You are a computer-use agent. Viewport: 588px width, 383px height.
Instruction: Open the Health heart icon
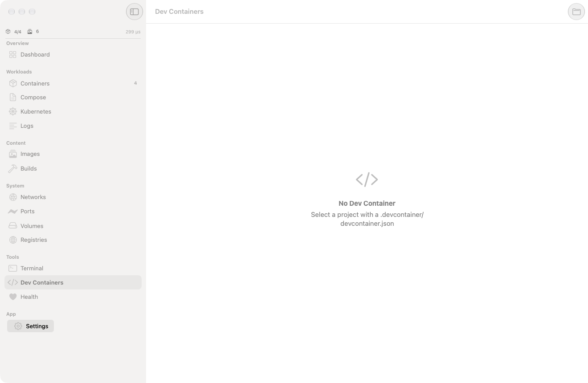click(13, 297)
